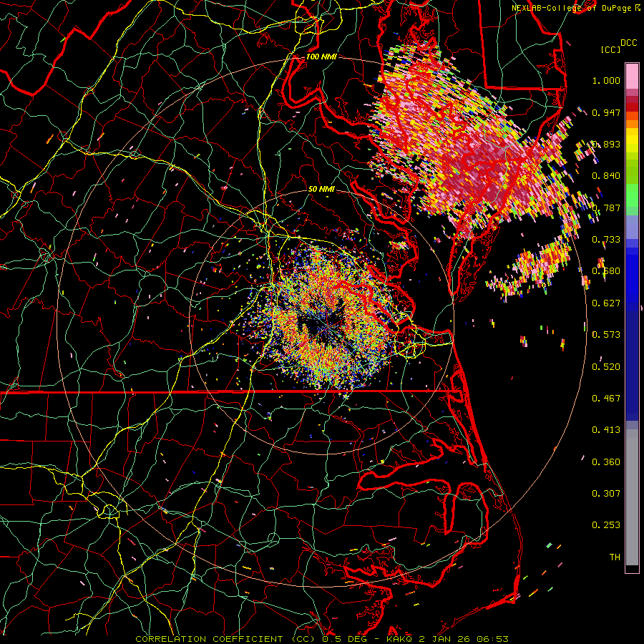The width and height of the screenshot is (644, 644).
Task: Select the 0.573 scale value
Action: 606,335
